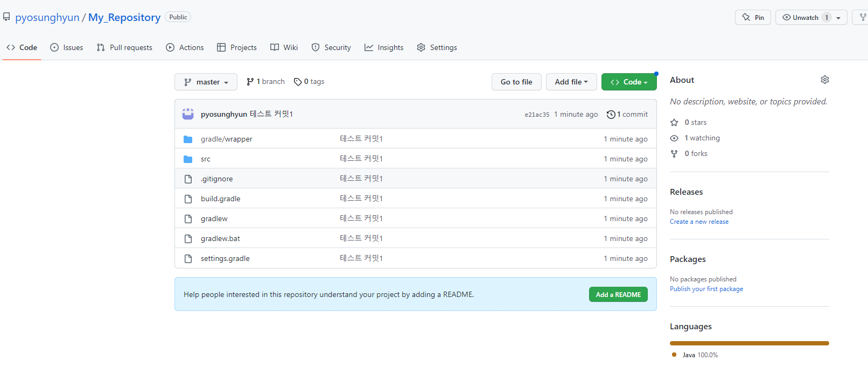Click the pyosunghyun author name in commit row
This screenshot has height=375, width=868.
[224, 115]
